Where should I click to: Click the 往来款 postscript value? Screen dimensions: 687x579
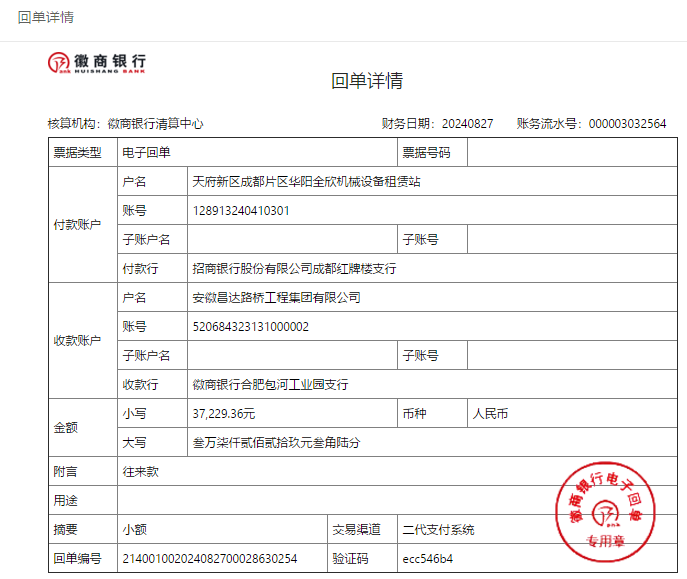click(x=140, y=471)
